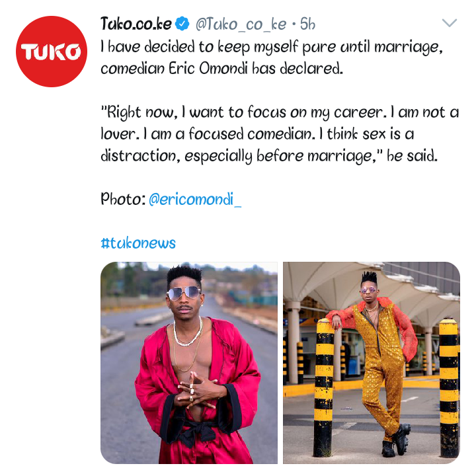
Task: Click the tweet headline about Eric Omondi
Action: pyautogui.click(x=272, y=58)
